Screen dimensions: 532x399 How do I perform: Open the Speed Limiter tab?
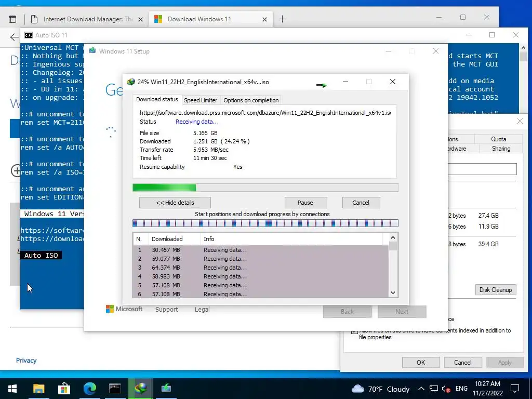(x=201, y=100)
